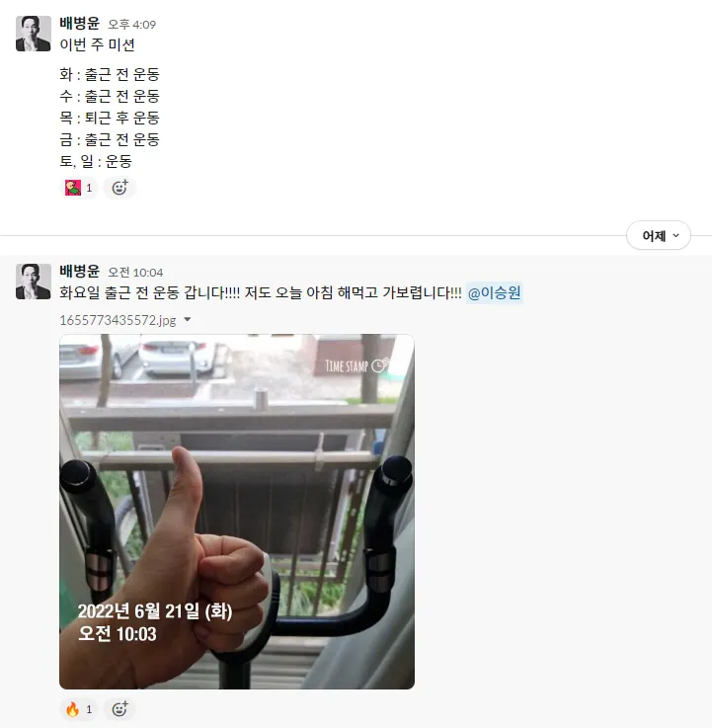Click the 목 : 퇴근 후 운동 line
This screenshot has height=728, width=712.
[x=110, y=118]
